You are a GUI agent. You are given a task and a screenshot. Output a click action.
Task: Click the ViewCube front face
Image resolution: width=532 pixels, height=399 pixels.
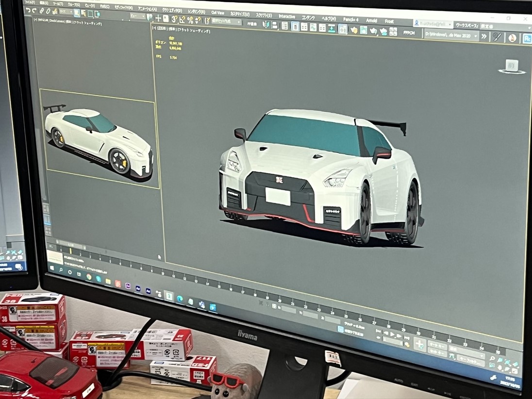511,65
